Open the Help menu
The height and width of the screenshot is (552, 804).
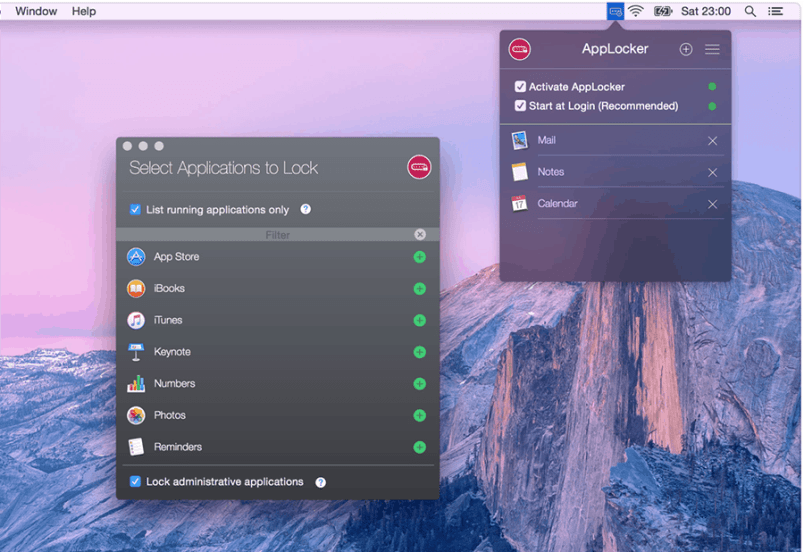[x=84, y=11]
